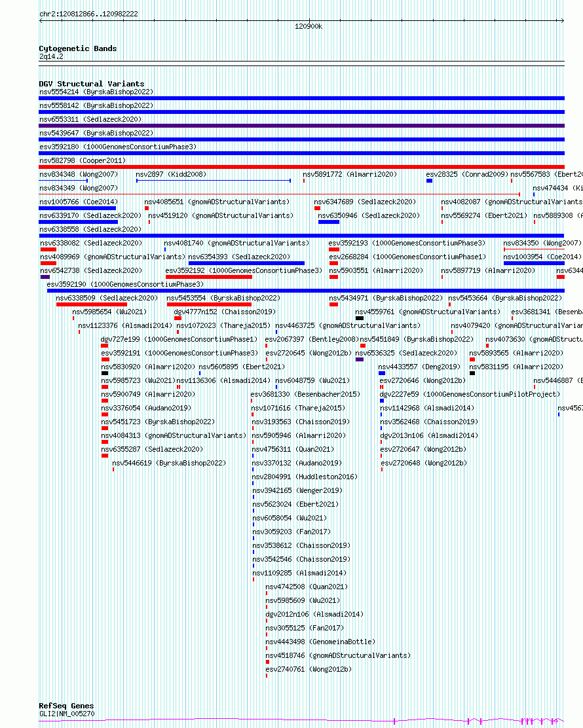This screenshot has width=583, height=728.
Task: Click nsv4081740 (gnomADStructuralVariants) label
Action: click(x=236, y=243)
